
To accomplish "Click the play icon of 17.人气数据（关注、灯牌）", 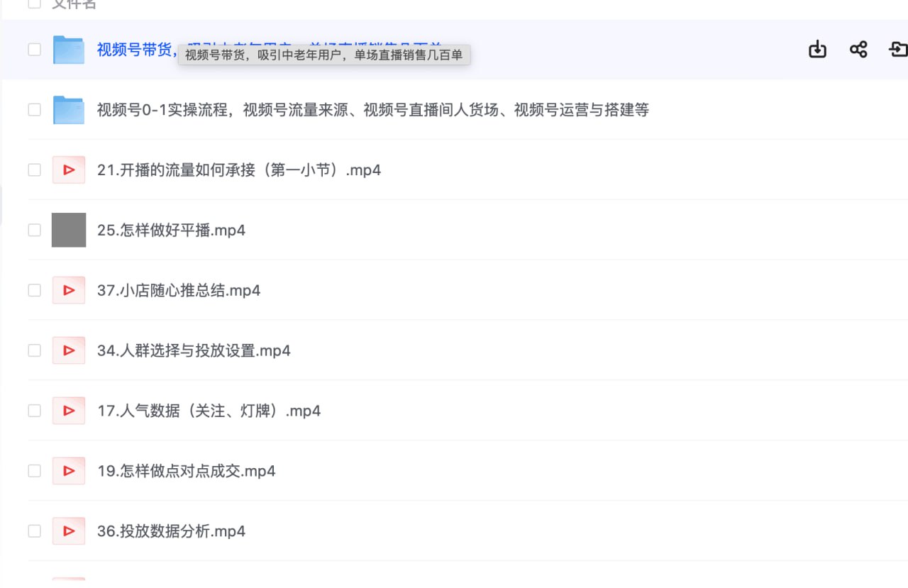I will tap(68, 410).
